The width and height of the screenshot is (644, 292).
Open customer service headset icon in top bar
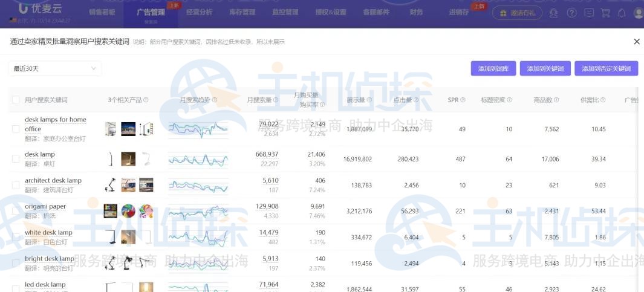(x=554, y=13)
